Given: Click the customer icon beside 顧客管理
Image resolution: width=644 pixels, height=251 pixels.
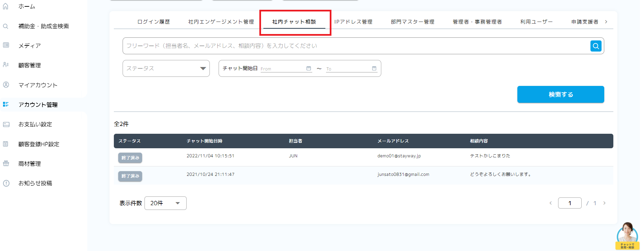Looking at the screenshot, I should (x=6, y=65).
